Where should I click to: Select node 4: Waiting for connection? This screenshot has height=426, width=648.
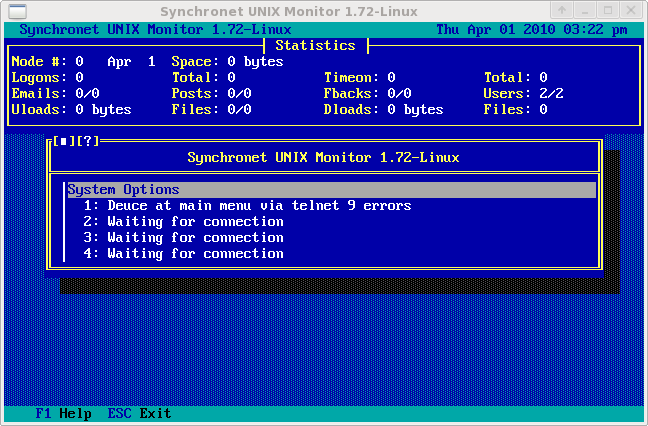tap(331, 254)
